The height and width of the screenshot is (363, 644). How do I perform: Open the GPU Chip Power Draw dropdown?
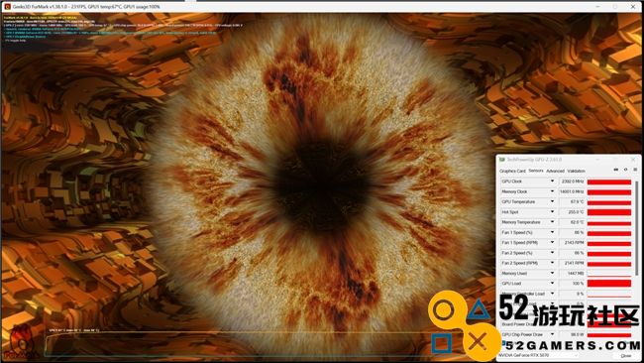coord(552,334)
